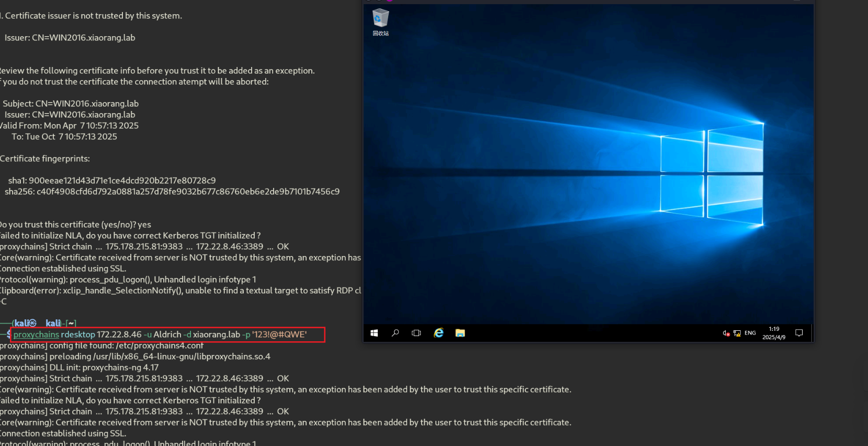Open the Windows Start menu button
The image size is (868, 446).
(374, 333)
